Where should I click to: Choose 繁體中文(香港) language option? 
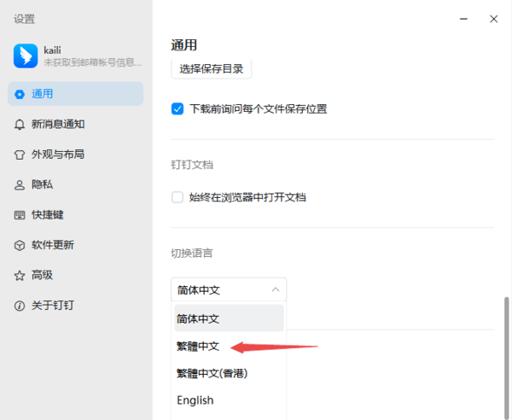(212, 373)
